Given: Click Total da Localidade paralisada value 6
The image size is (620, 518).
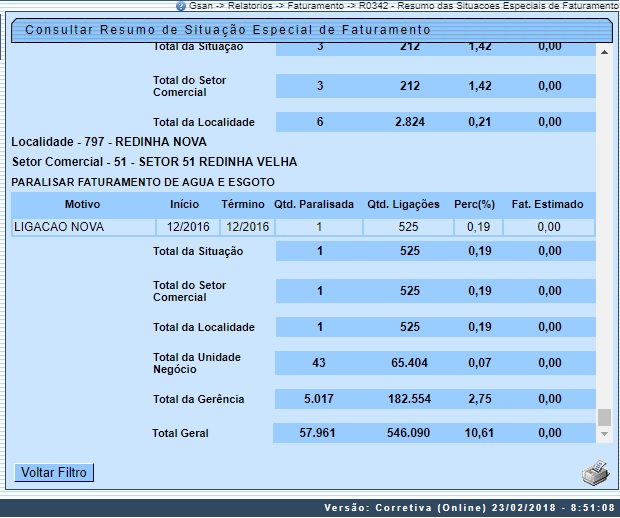Looking at the screenshot, I should pos(320,122).
